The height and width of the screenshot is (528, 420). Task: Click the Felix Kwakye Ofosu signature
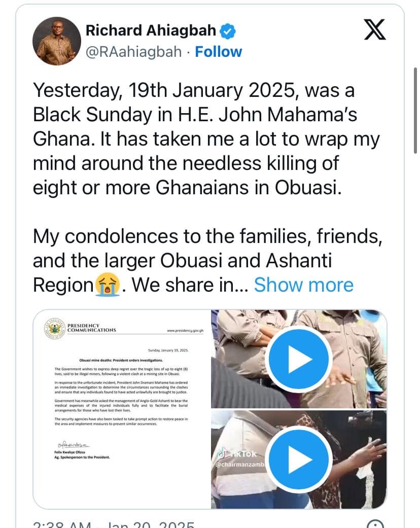click(x=73, y=444)
